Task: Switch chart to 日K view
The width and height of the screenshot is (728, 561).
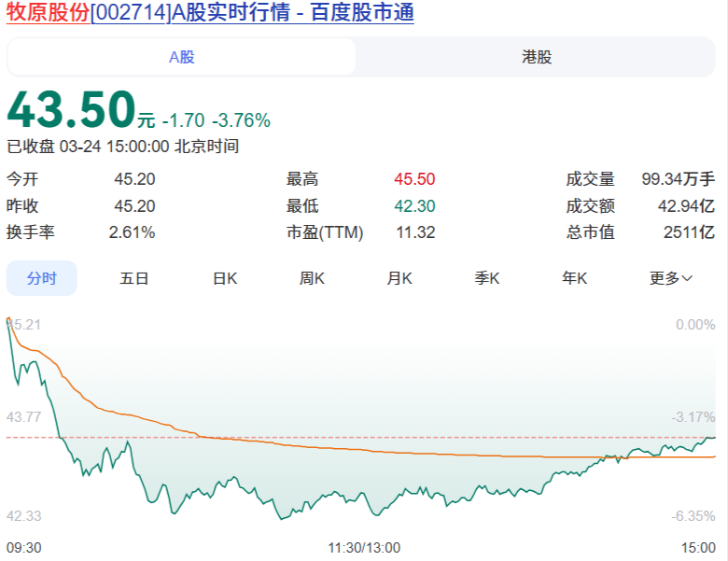Action: click(225, 278)
